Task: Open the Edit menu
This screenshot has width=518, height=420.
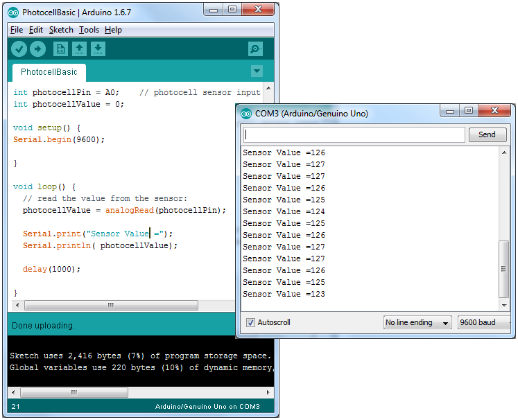Action: point(35,30)
